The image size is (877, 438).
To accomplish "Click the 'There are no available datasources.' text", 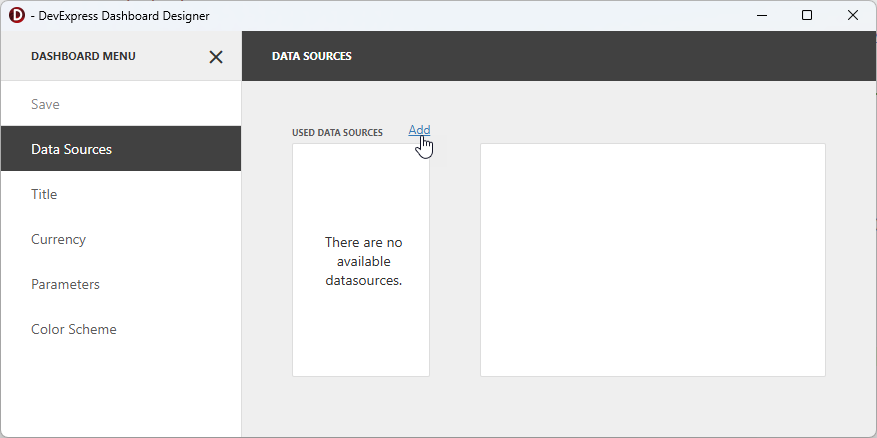I will point(364,261).
